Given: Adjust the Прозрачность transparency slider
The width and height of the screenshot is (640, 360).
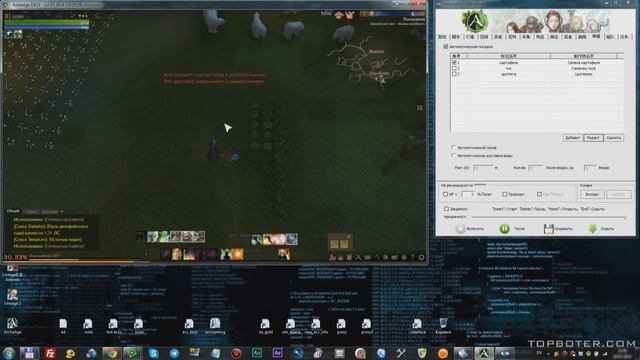Looking at the screenshot, I should [x=548, y=217].
